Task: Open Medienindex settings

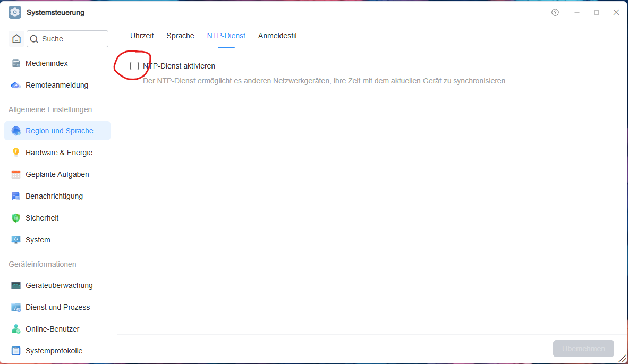Action: click(x=57, y=63)
